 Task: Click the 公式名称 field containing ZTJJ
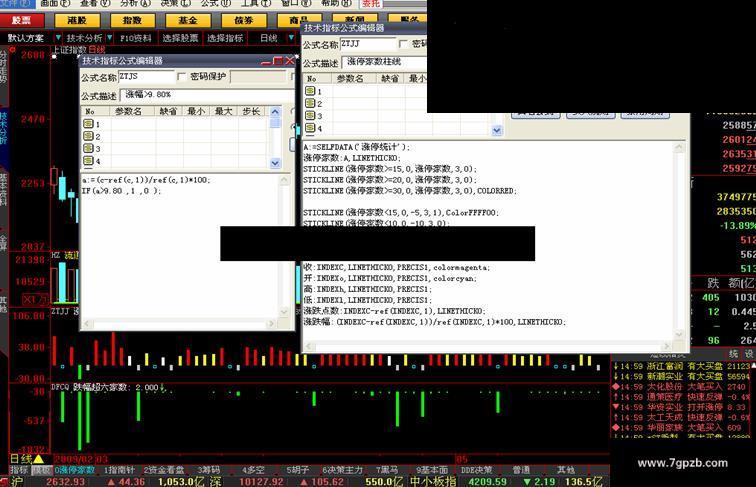coord(368,44)
